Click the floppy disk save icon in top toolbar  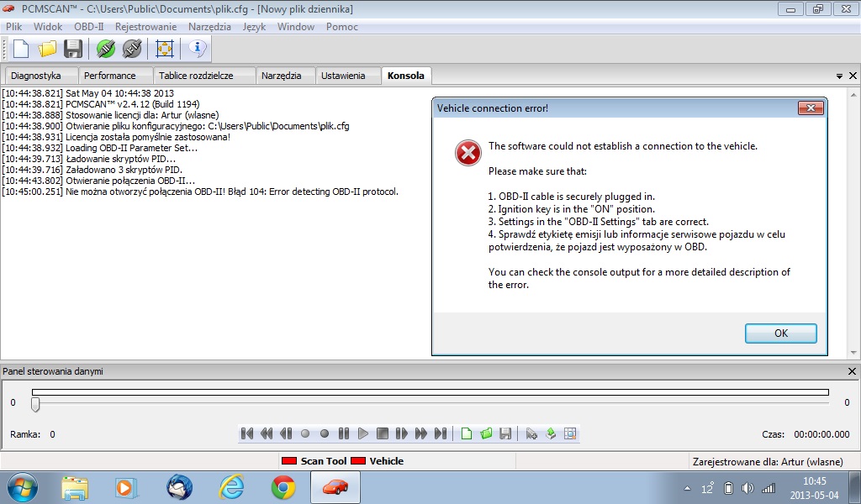[73, 49]
